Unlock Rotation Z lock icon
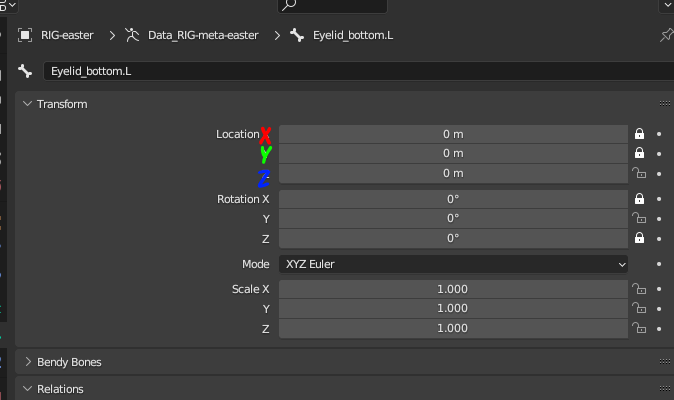Screen dimensions: 674x400 639,238
